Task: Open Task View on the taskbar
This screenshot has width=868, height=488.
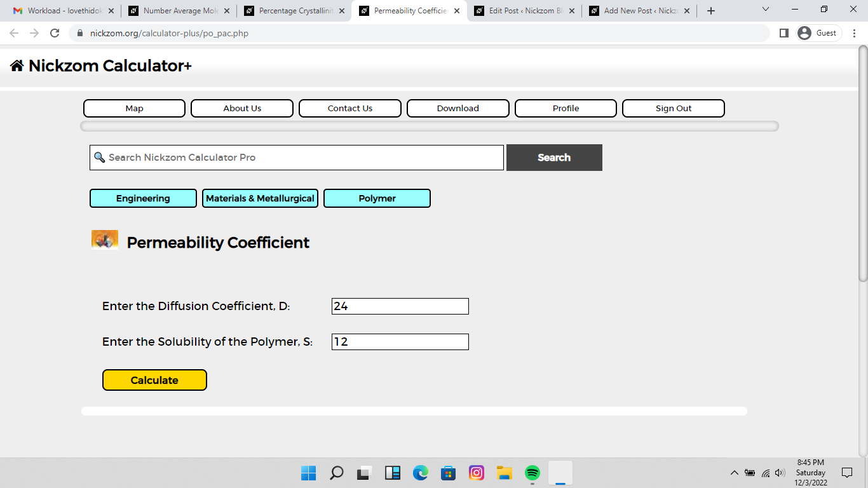Action: coord(363,473)
